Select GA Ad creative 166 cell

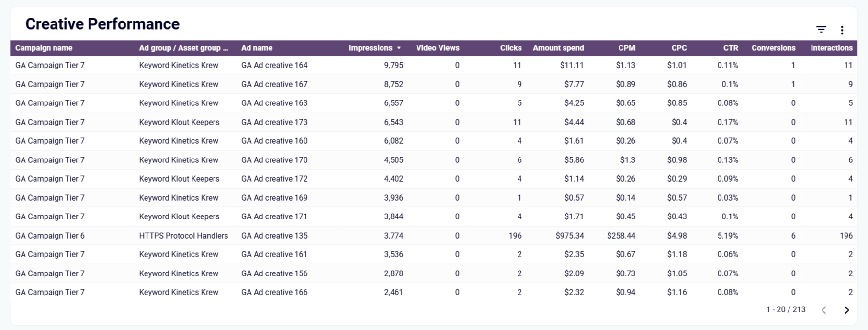pyautogui.click(x=274, y=292)
